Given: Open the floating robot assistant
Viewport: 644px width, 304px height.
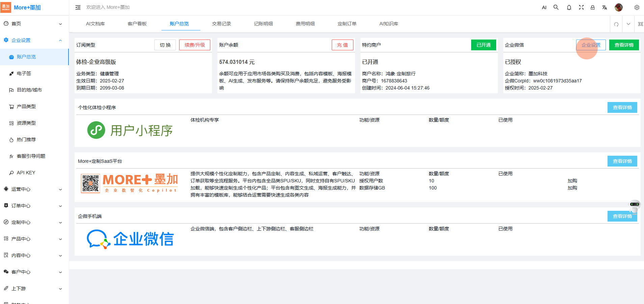Looking at the screenshot, I should pos(634,206).
